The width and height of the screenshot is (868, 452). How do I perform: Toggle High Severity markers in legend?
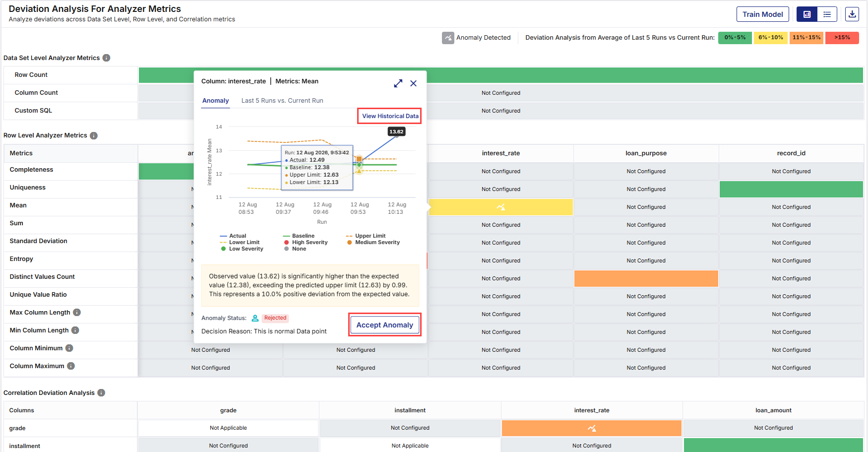(x=306, y=243)
